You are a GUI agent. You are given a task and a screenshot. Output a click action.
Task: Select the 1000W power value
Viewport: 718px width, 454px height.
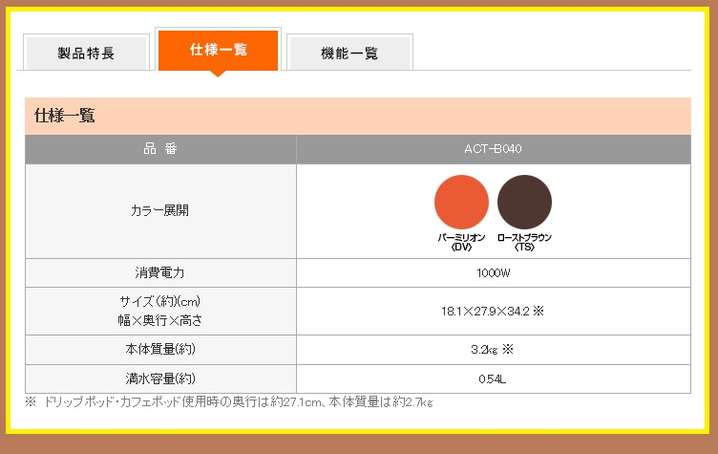click(493, 272)
